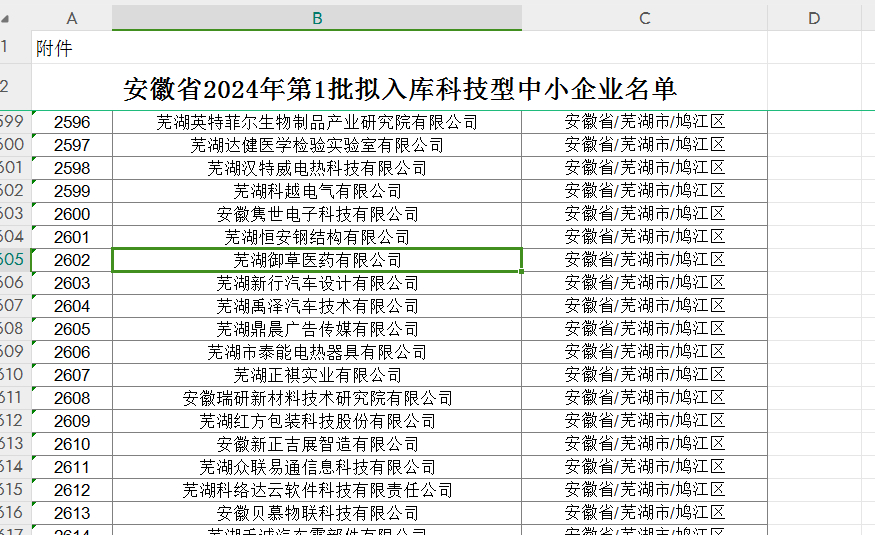
Task: Click cell 芜湖御草医药有限公司
Action: [x=317, y=260]
